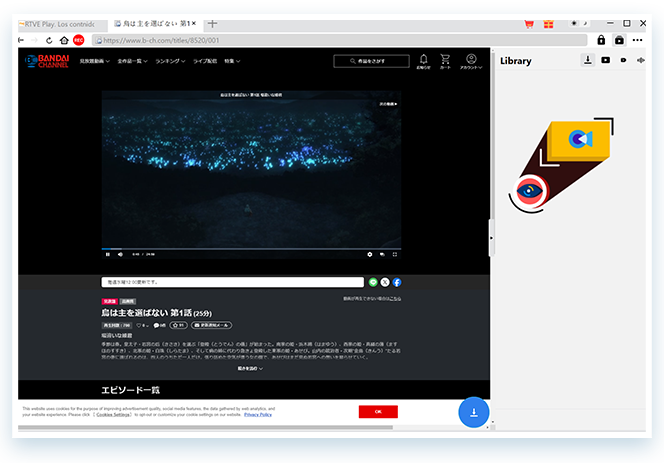Share the episode on X
This screenshot has width=664, height=463.
385,282
